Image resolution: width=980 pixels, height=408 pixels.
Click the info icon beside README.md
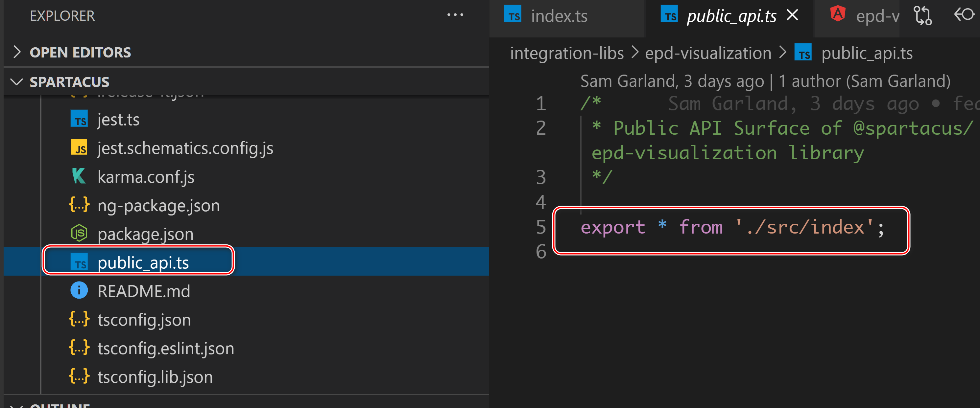(79, 291)
